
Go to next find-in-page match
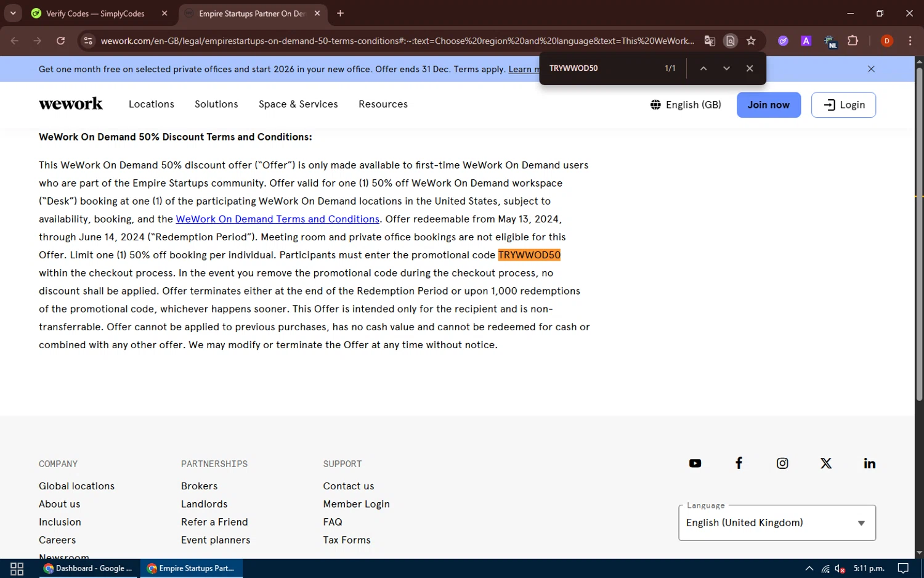(x=726, y=68)
